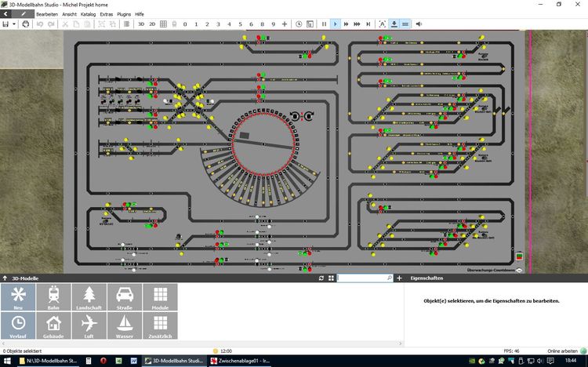Click the print icon in toolbar
This screenshot has width=588, height=367.
26,24
